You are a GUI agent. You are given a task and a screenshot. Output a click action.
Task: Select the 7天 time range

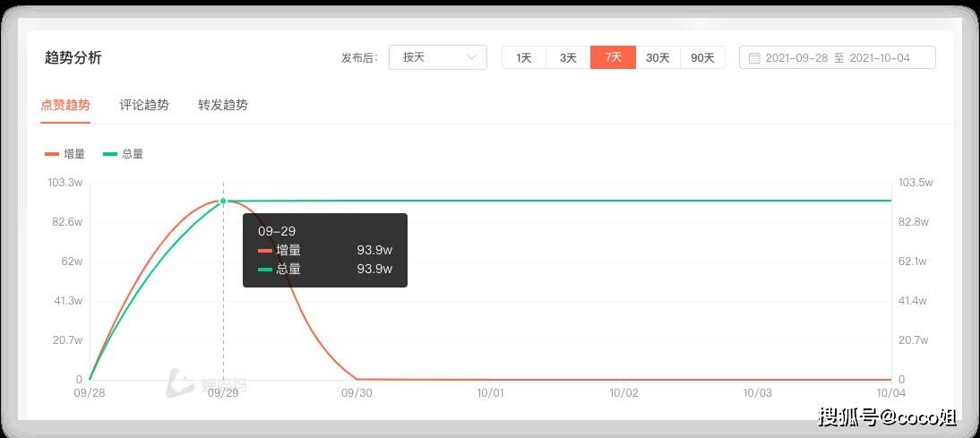point(613,57)
